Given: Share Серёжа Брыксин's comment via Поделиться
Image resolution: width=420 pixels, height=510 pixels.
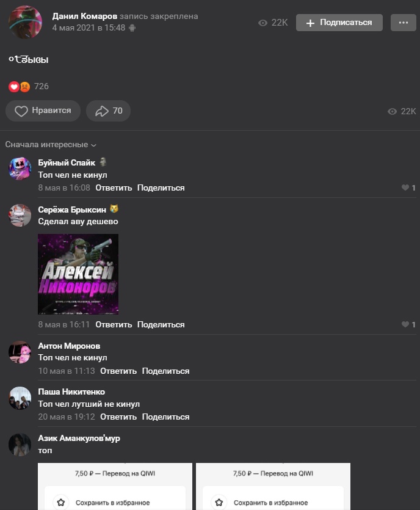Looking at the screenshot, I should [x=161, y=324].
